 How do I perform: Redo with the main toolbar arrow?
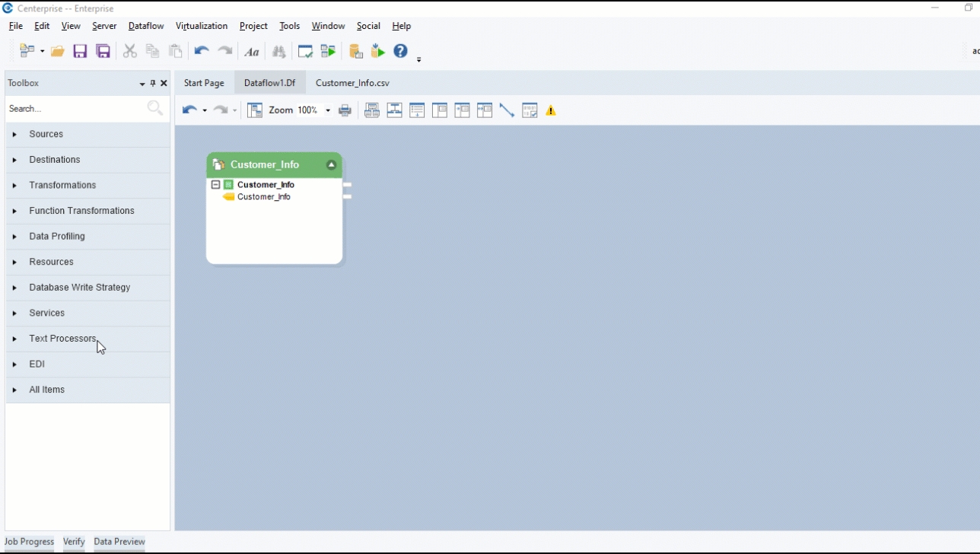pyautogui.click(x=225, y=52)
